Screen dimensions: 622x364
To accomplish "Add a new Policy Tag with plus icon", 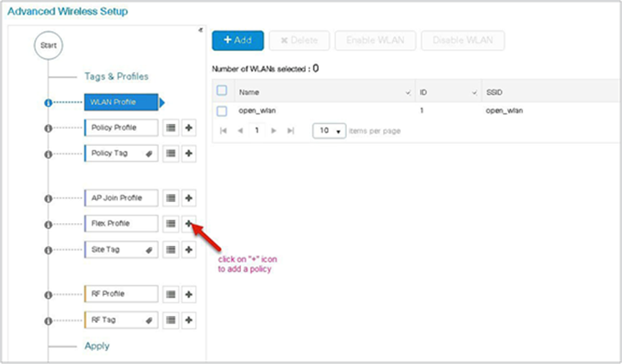I will pyautogui.click(x=189, y=153).
